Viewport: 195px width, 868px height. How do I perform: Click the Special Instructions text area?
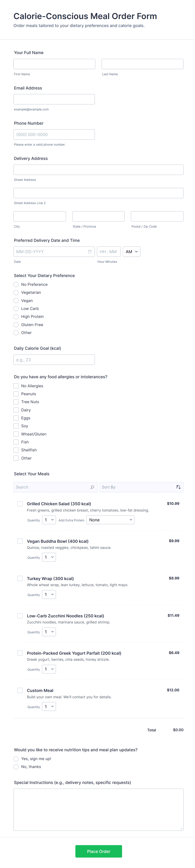pos(98,809)
